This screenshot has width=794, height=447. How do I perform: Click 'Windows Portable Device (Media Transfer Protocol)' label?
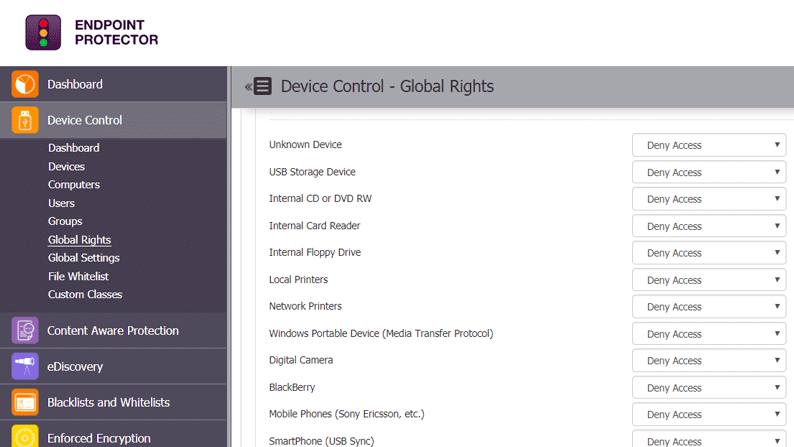click(381, 333)
